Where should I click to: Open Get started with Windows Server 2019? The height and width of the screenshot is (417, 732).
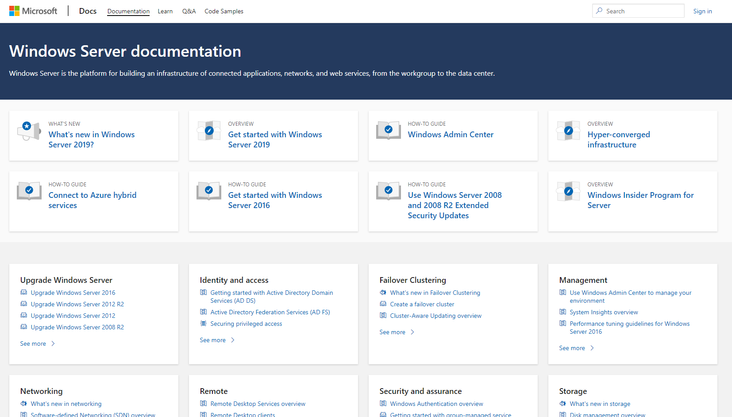(x=275, y=140)
